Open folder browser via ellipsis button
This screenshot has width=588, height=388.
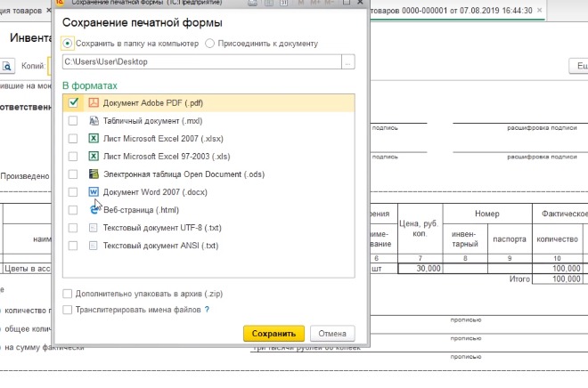pyautogui.click(x=348, y=61)
